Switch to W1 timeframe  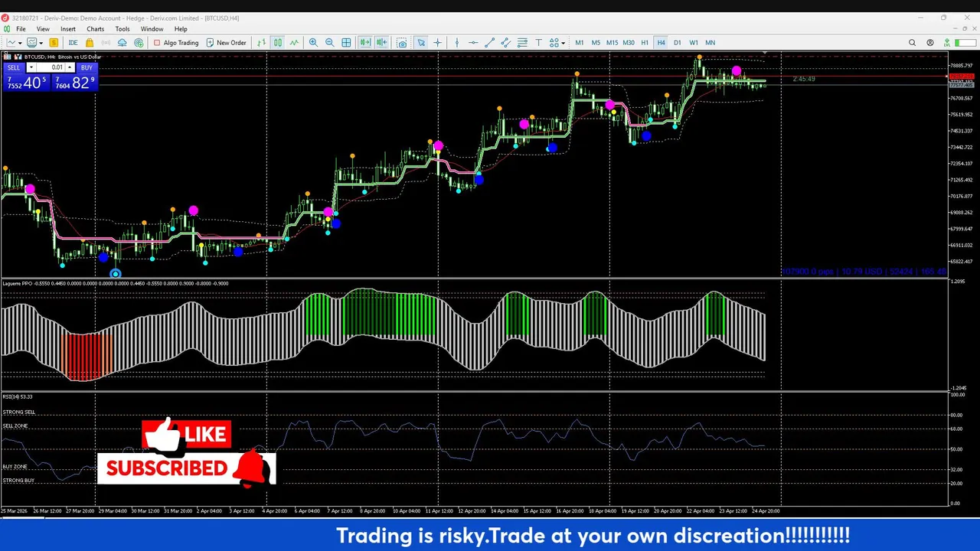click(694, 43)
